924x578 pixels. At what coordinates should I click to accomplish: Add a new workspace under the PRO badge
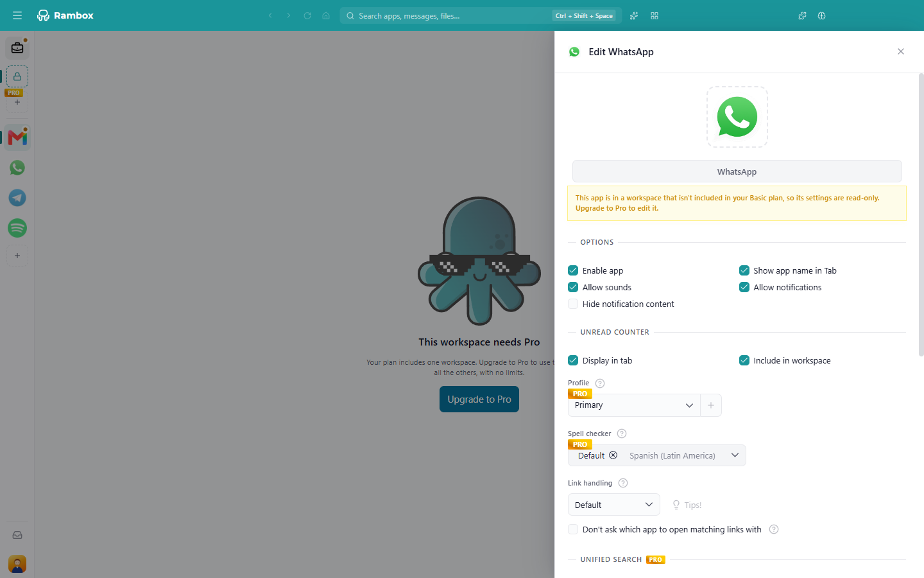click(x=17, y=102)
